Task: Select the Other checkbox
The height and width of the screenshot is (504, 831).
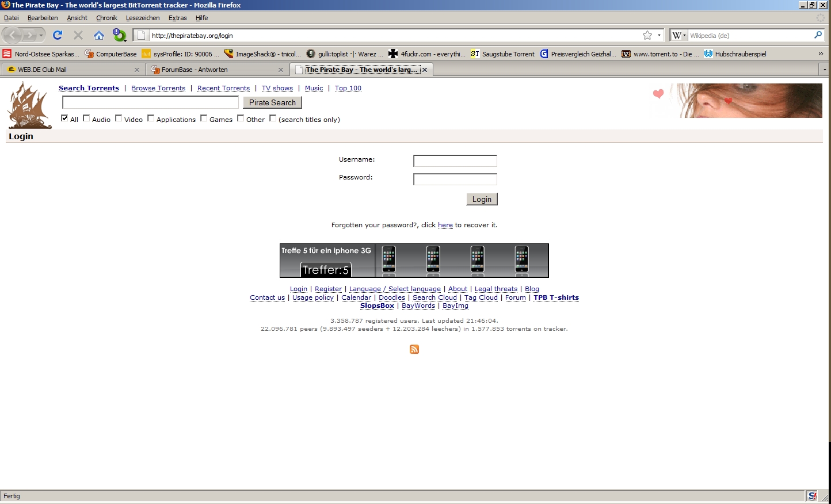Action: click(x=241, y=118)
